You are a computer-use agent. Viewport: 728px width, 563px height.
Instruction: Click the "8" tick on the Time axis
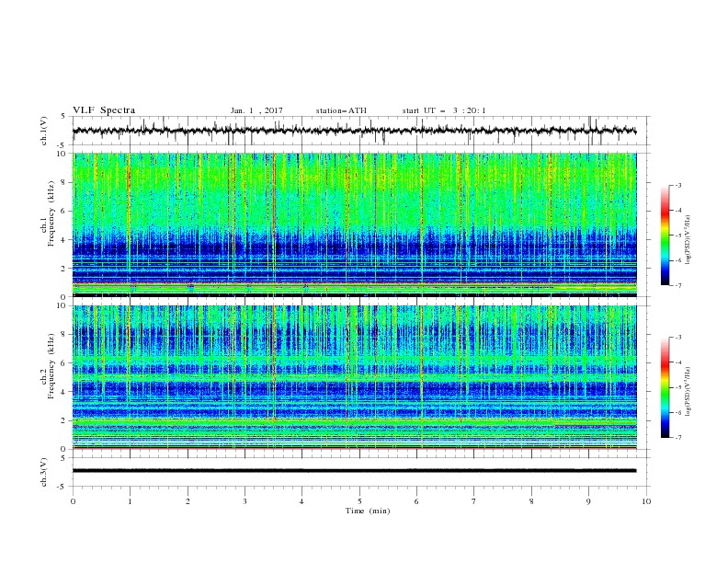tap(531, 501)
